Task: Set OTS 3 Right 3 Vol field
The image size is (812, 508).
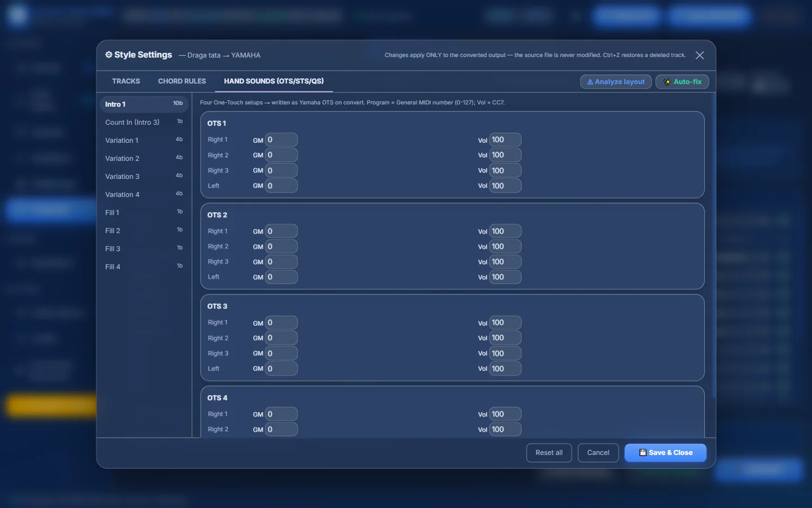Action: coord(505,353)
